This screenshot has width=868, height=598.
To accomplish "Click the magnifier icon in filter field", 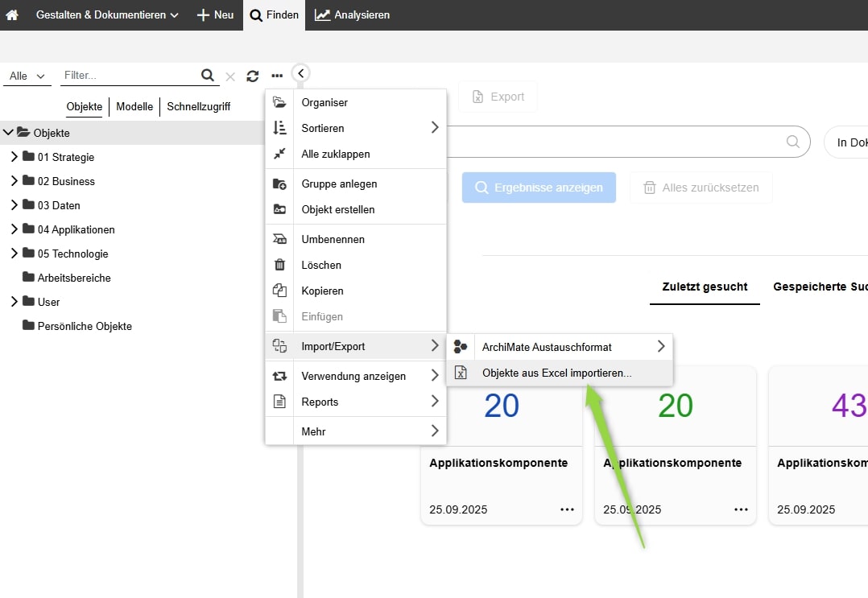I will [208, 75].
